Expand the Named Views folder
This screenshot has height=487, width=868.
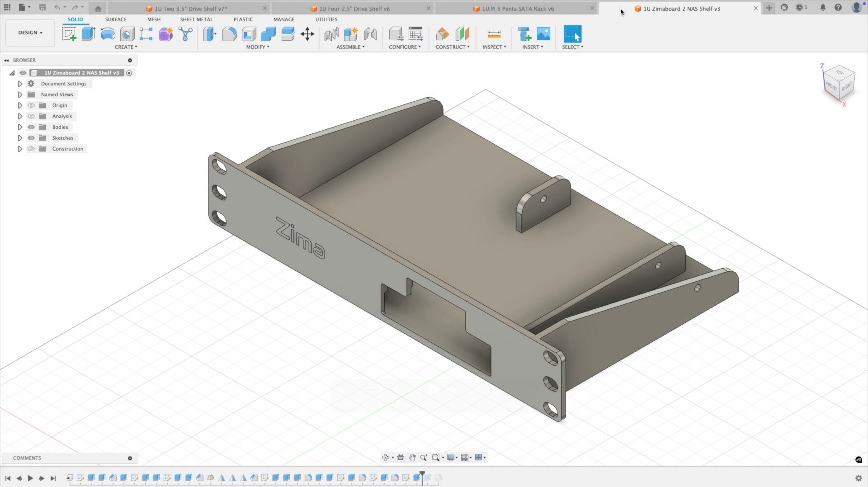coord(20,95)
